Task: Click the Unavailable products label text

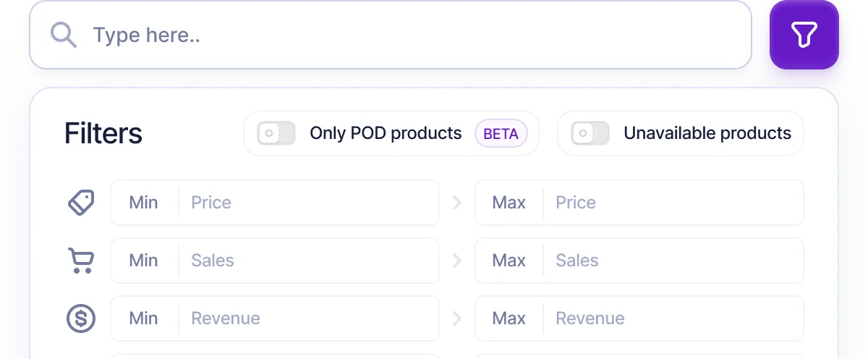Action: (x=707, y=133)
